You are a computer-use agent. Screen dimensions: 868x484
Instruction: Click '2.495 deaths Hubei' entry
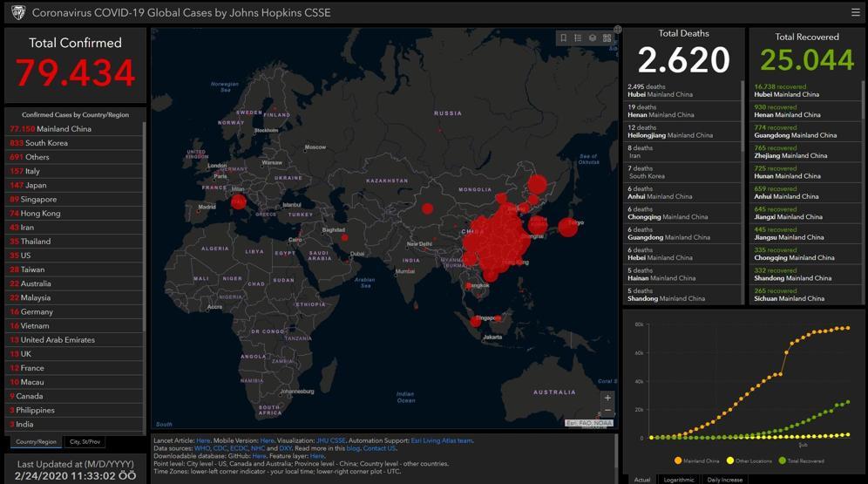(x=682, y=91)
